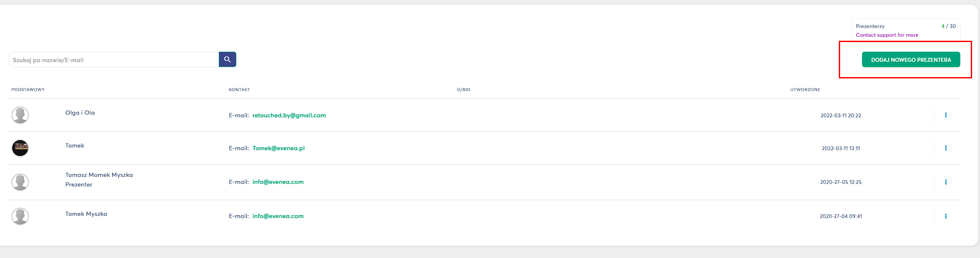Open three-dot menu for Olga i Ola
Screen dimensions: 980x258
[945, 115]
